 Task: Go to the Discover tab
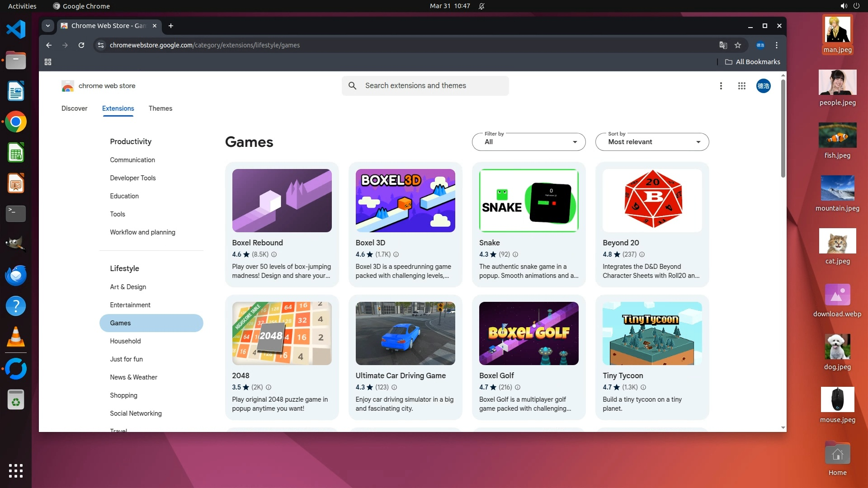74,108
